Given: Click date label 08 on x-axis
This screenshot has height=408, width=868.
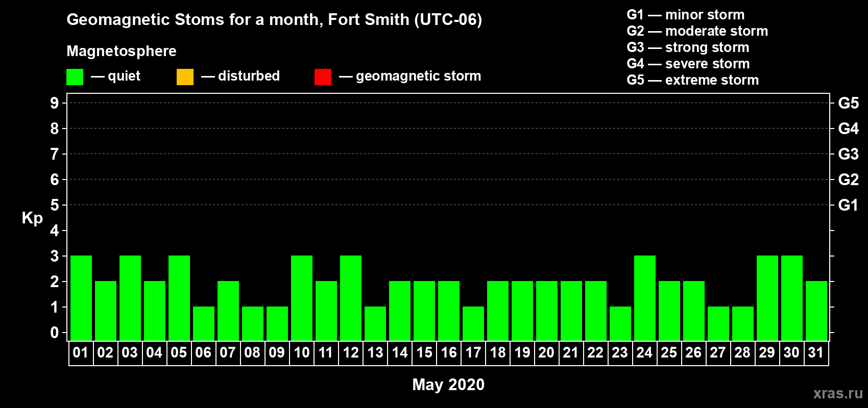Looking at the screenshot, I should point(252,353).
